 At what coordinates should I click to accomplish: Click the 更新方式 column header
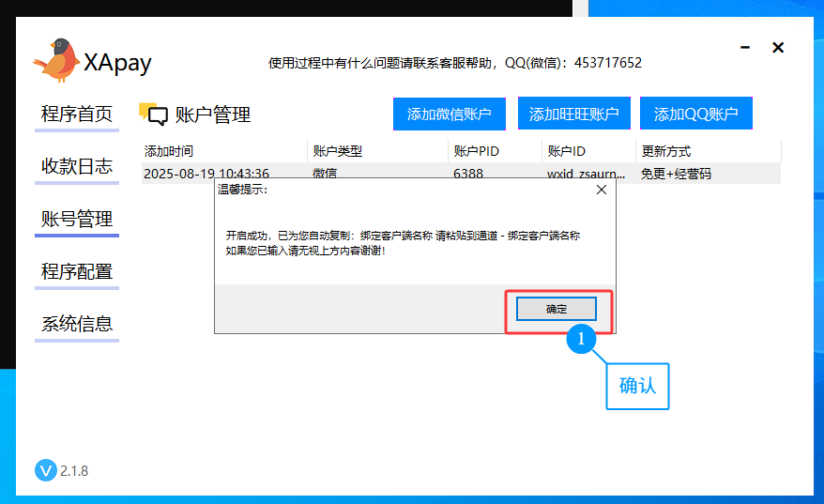click(x=666, y=151)
